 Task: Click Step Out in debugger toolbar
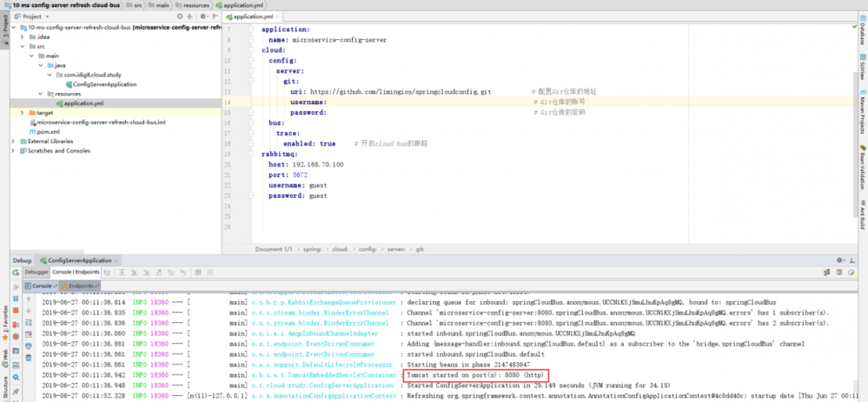[159, 273]
